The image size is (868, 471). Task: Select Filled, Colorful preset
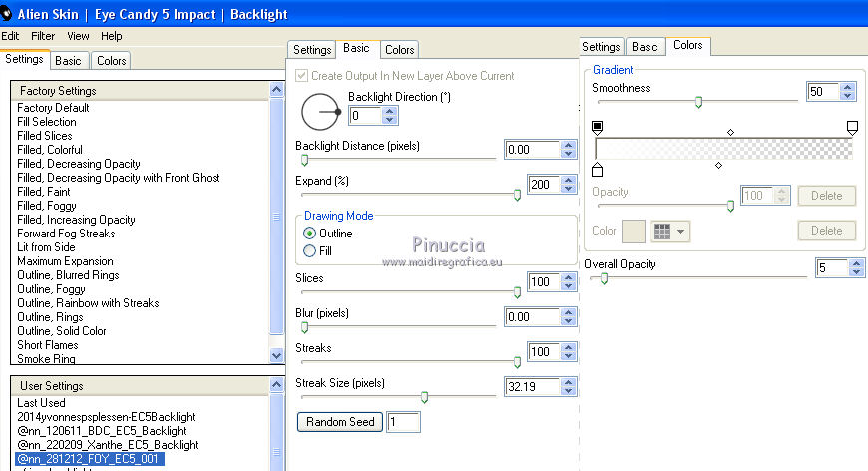coord(50,150)
